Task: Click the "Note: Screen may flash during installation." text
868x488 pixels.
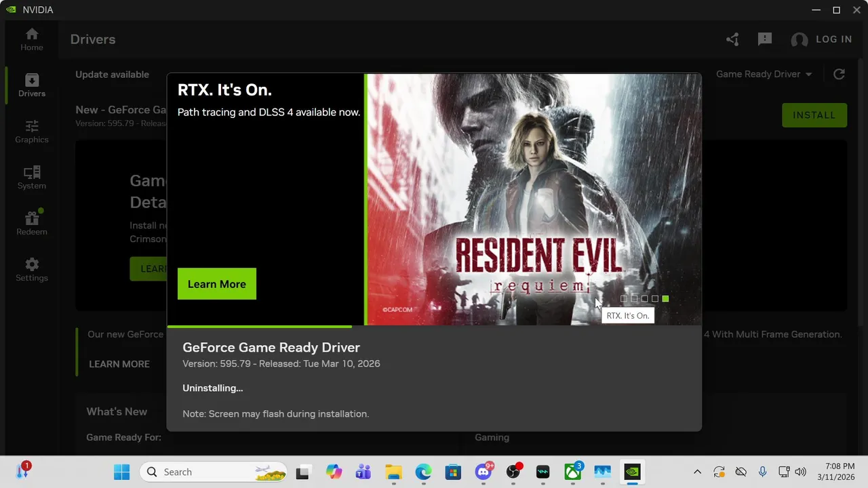Action: pyautogui.click(x=275, y=413)
